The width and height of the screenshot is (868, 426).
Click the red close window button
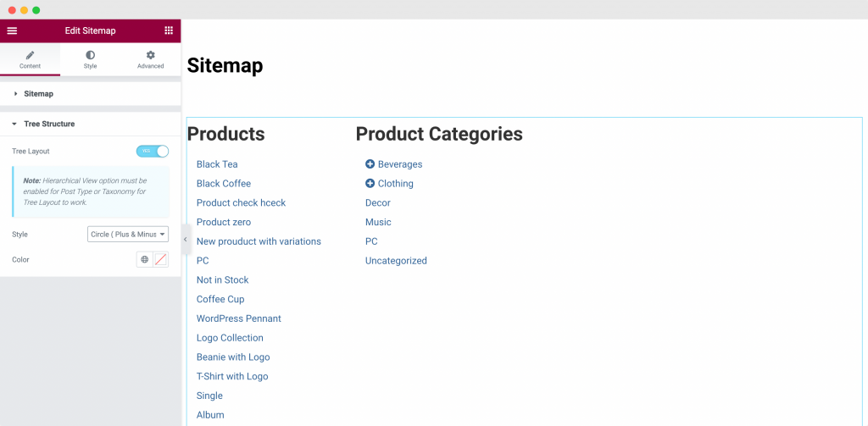point(12,10)
